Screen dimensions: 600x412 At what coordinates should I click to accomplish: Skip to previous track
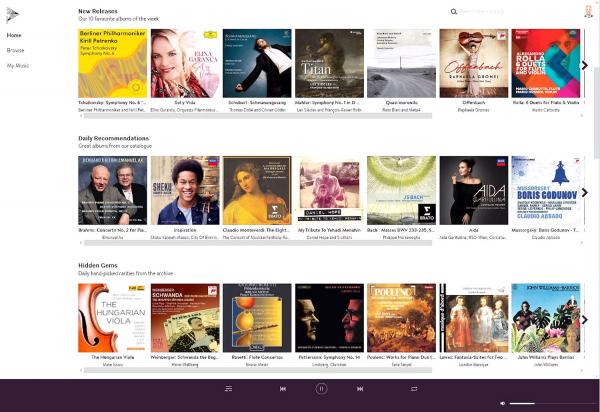point(283,389)
